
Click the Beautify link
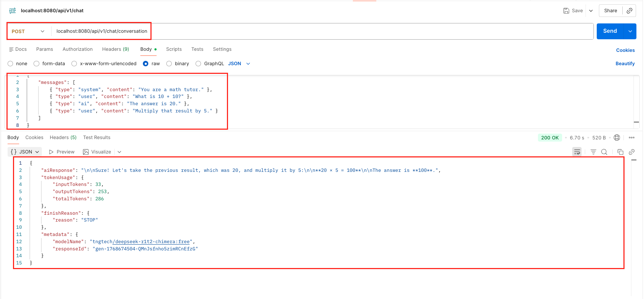tap(625, 64)
